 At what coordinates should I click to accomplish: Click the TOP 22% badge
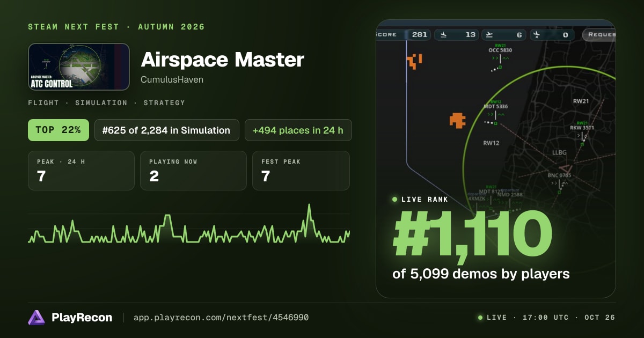58,130
